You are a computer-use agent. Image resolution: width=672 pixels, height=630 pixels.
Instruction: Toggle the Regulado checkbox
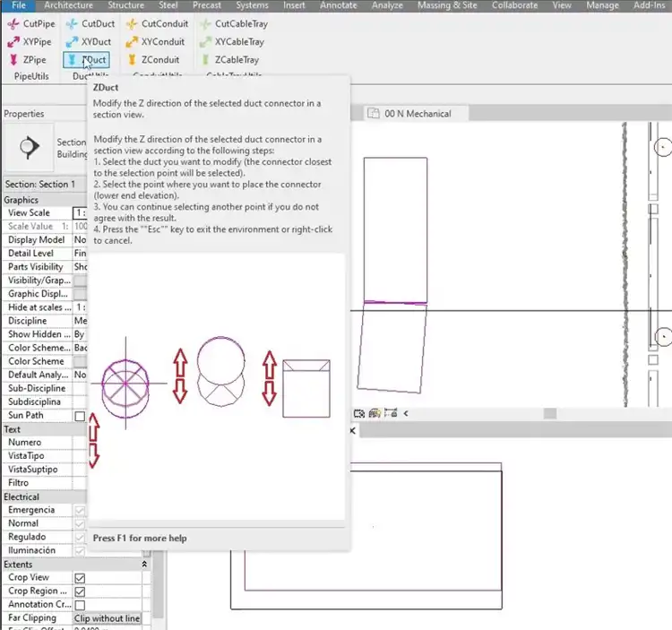(80, 538)
